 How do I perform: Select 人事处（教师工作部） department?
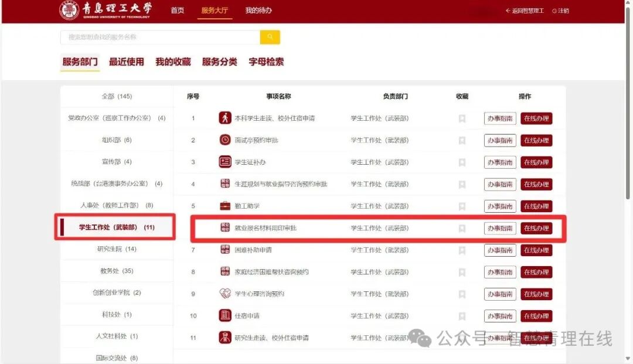117,205
